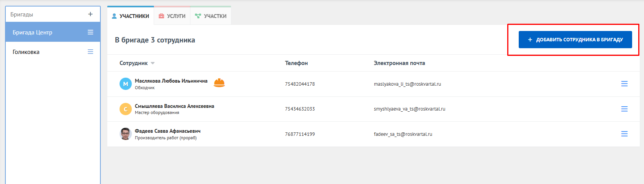Click the email maslyakova_li_ts@roskvartal.ru
This screenshot has height=184, width=644.
[x=407, y=84]
